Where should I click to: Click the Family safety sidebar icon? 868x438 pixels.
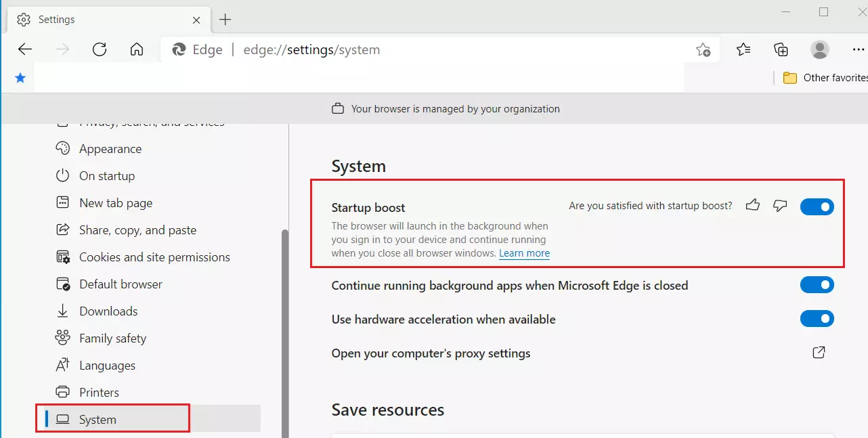click(x=62, y=338)
